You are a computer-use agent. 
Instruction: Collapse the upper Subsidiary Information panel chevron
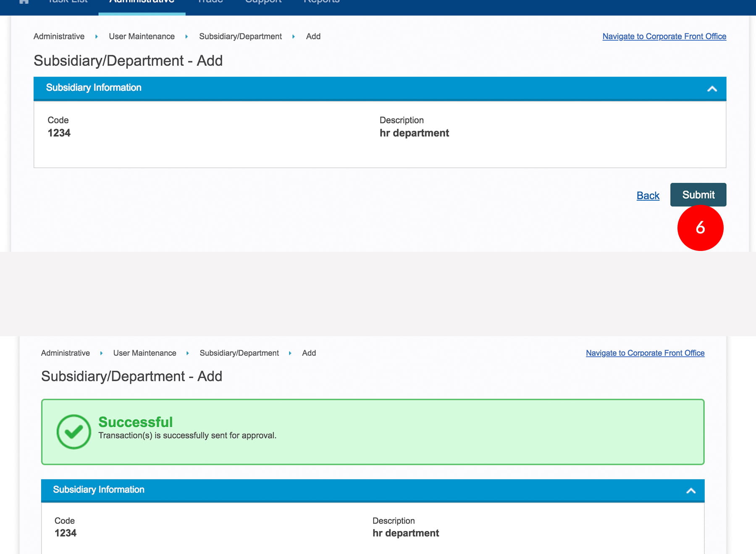point(712,89)
